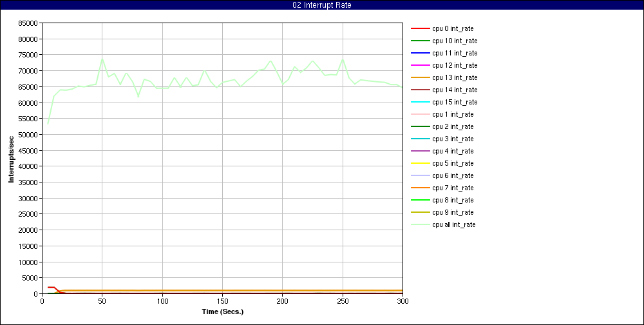This screenshot has height=325, width=644.
Task: Click the 'Time (Secs.)' x-axis title
Action: (x=223, y=311)
